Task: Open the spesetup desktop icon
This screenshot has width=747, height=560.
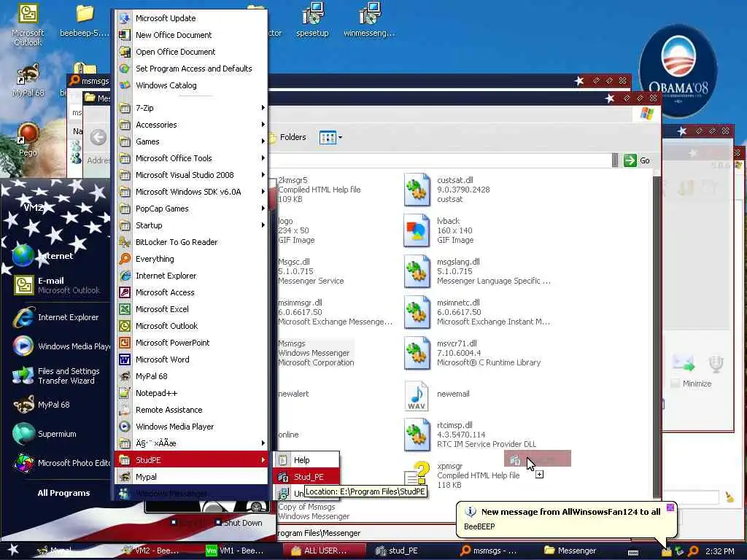Action: [312, 20]
